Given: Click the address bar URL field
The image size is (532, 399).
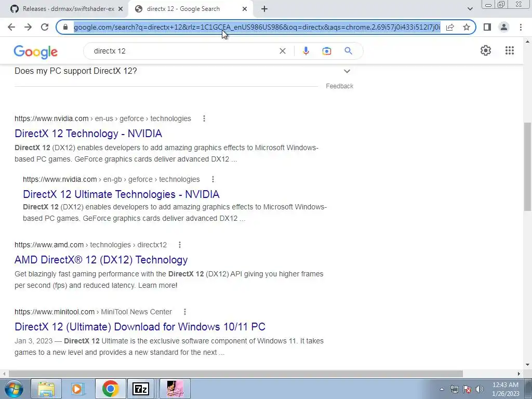Looking at the screenshot, I should click(257, 27).
